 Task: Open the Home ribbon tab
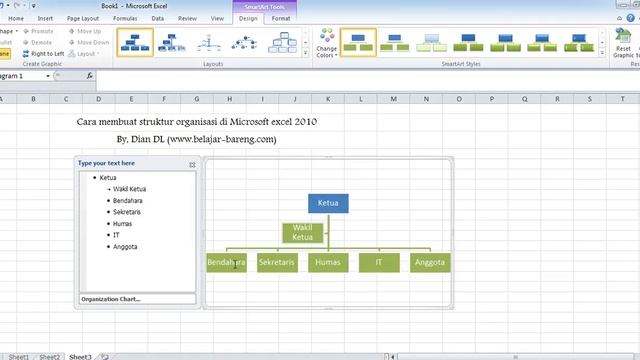(x=16, y=18)
